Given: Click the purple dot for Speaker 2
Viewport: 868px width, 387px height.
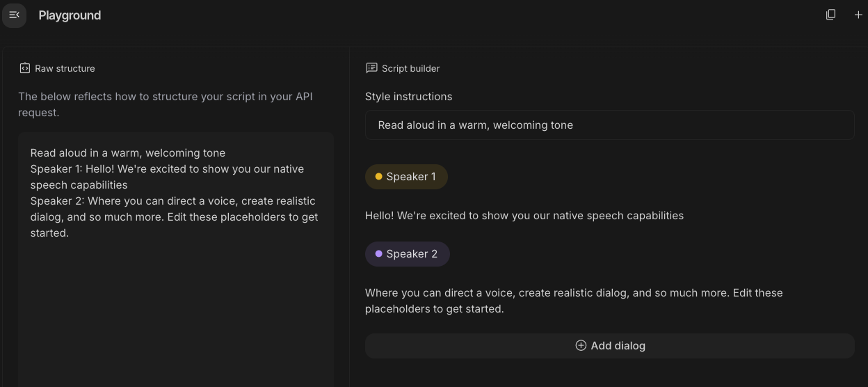Looking at the screenshot, I should [x=378, y=254].
